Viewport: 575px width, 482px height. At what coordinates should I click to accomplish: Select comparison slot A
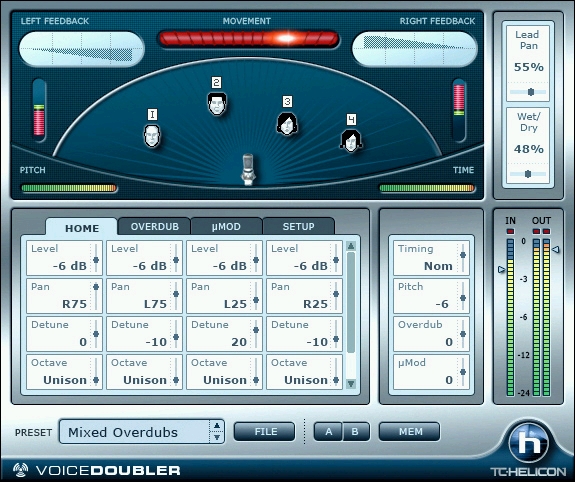(x=328, y=431)
